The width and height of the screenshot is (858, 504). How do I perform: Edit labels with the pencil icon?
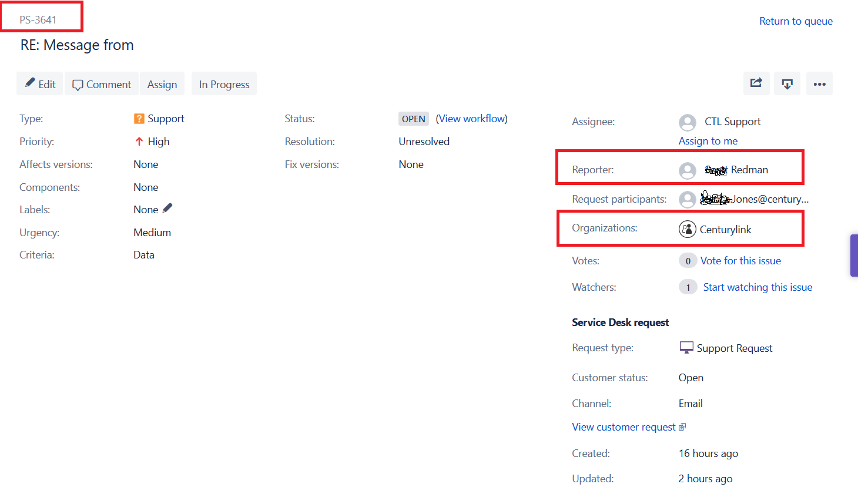[167, 208]
